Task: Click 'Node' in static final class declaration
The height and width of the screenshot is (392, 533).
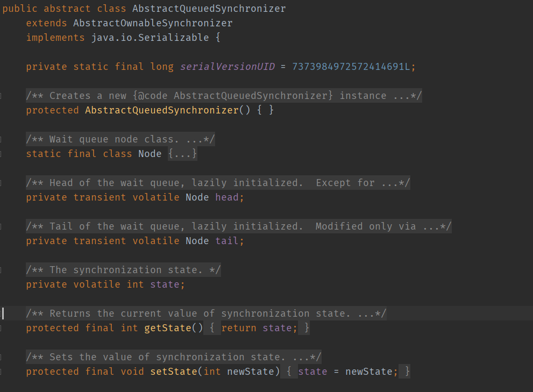Action: point(150,154)
